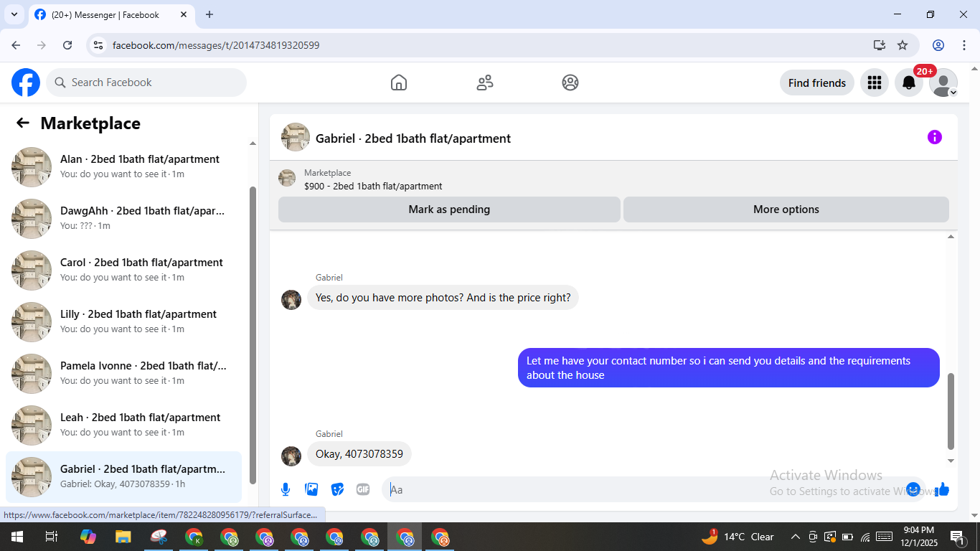Open Carol's 2bed 1bath conversation

pos(123,270)
